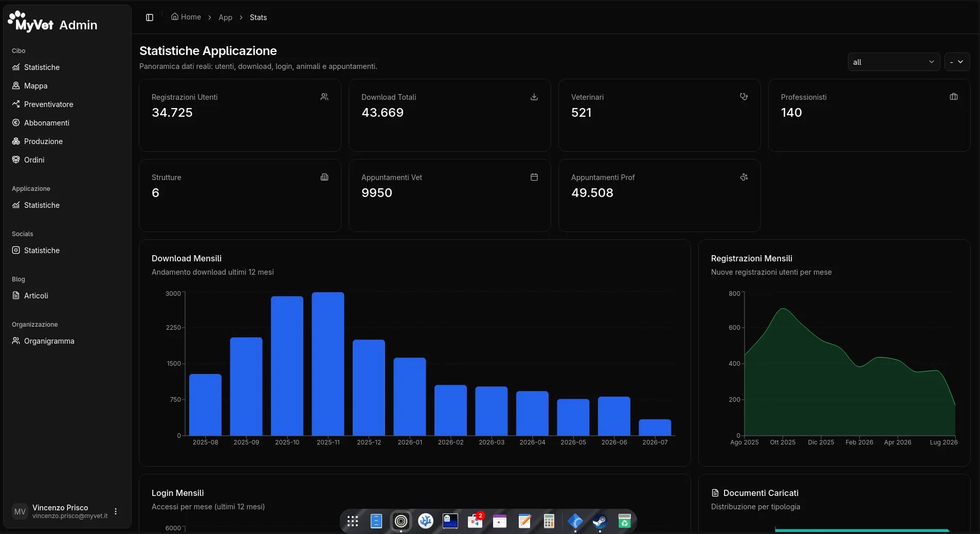Click the 2025-08 download bar
Image resolution: width=980 pixels, height=534 pixels.
205,405
